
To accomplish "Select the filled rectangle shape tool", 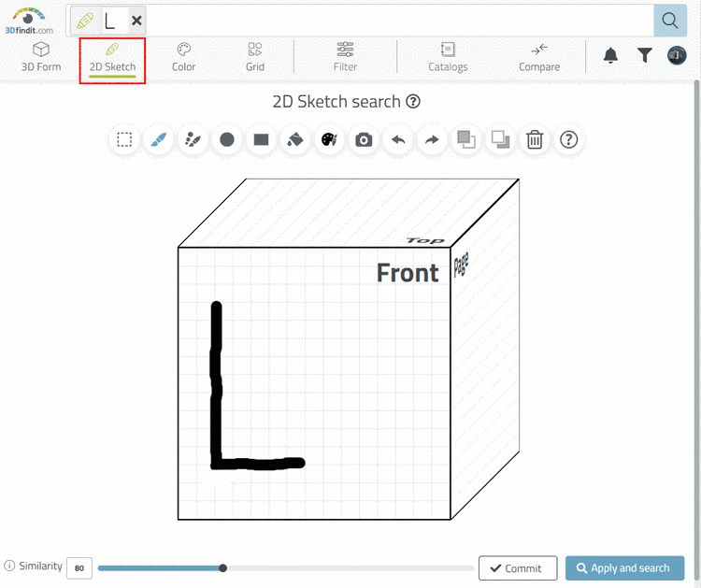I will pyautogui.click(x=261, y=140).
